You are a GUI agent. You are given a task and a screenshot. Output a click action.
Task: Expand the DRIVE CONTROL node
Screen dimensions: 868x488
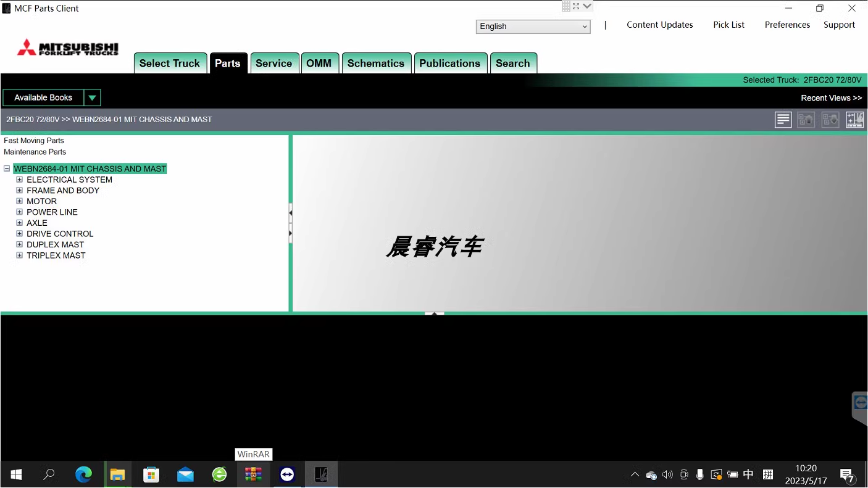(20, 234)
